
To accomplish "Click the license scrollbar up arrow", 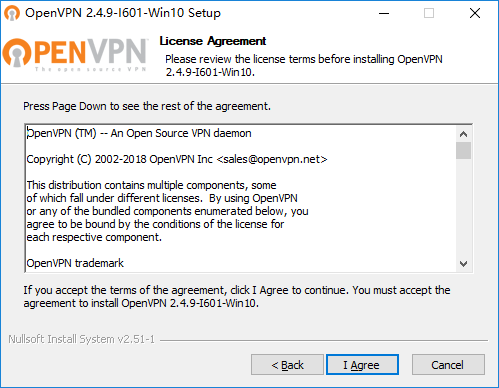I will coord(463,134).
